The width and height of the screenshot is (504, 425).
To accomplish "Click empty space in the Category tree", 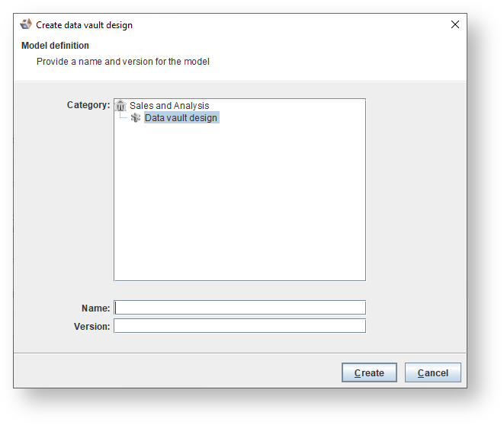I will (239, 206).
